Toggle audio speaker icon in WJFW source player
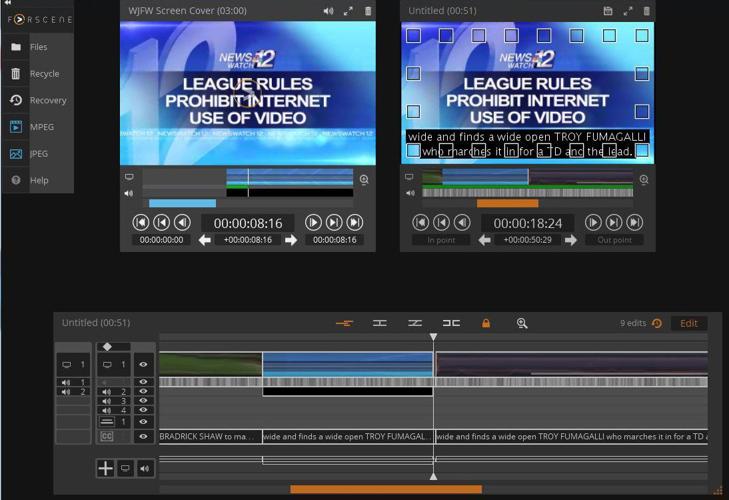The height and width of the screenshot is (500, 729). [x=129, y=193]
